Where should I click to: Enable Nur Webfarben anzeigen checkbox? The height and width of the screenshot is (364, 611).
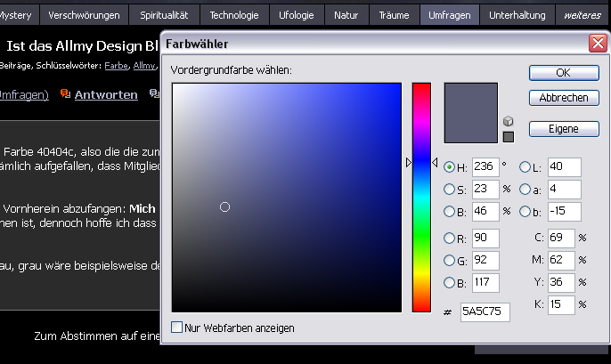(x=176, y=327)
